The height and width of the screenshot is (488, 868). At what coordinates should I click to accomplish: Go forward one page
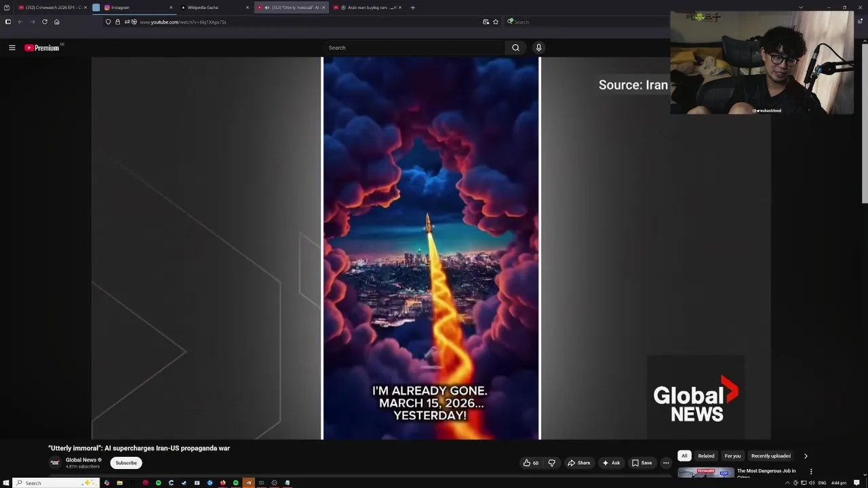point(32,22)
